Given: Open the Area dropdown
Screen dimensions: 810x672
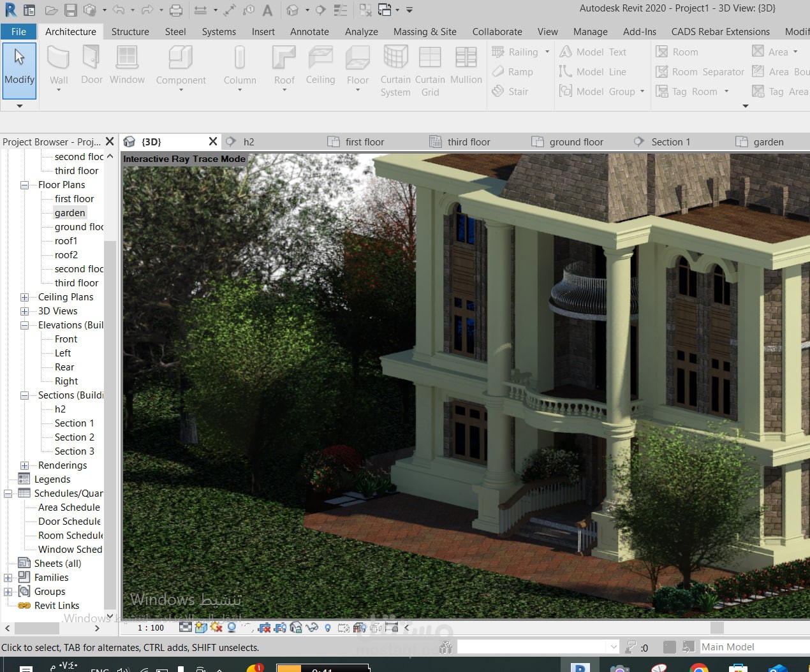Looking at the screenshot, I should [795, 52].
